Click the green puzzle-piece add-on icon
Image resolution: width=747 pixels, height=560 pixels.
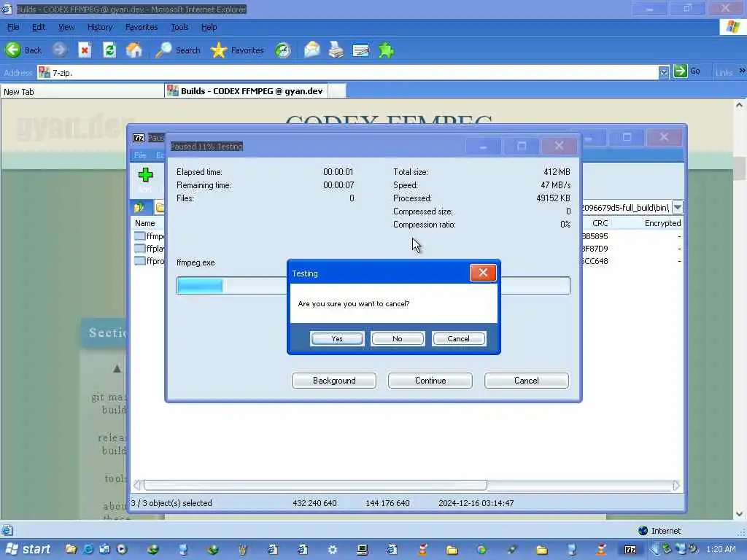click(387, 50)
